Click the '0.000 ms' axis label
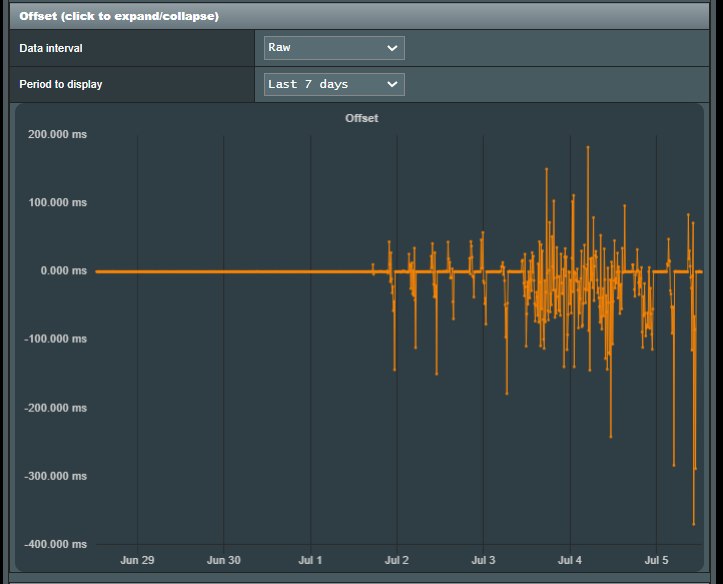Screen dimensions: 723x584 [x=64, y=271]
